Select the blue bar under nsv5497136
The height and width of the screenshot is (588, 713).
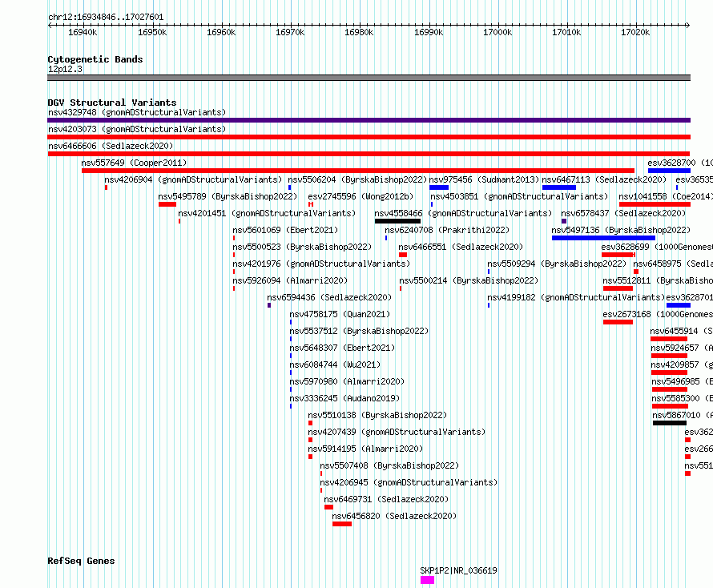coord(604,238)
